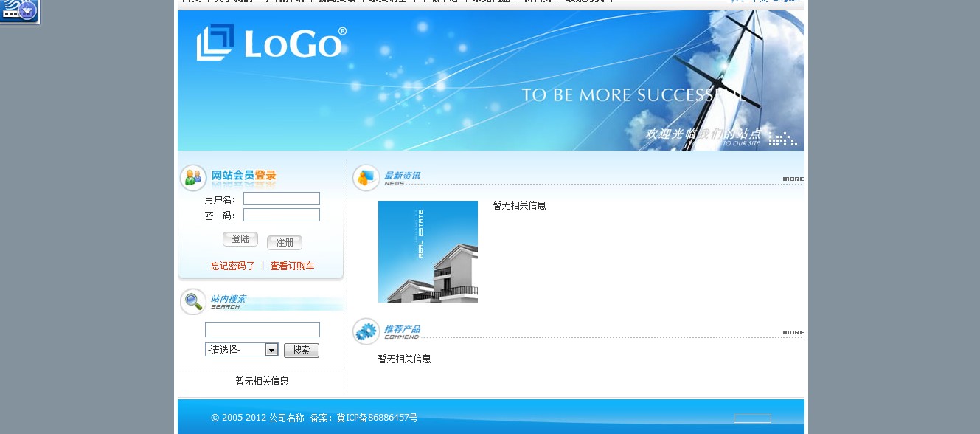Click the 站内搜索 SEARCH heading
980x434 pixels.
(x=229, y=301)
